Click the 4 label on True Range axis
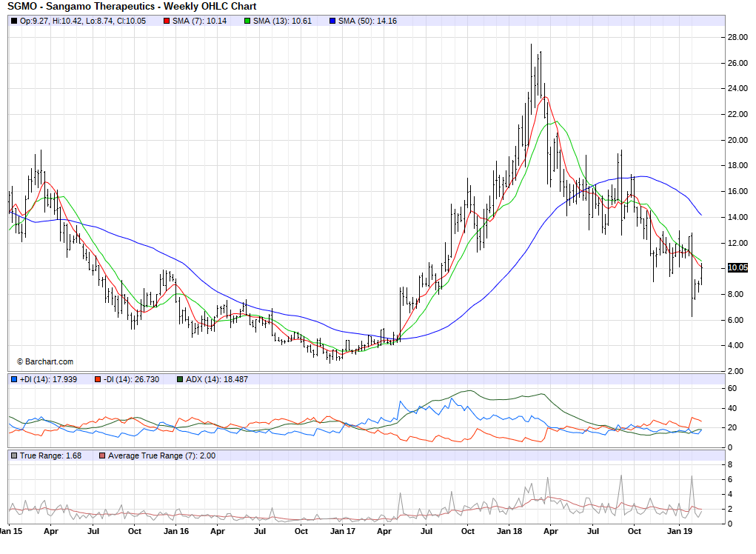The width and height of the screenshot is (756, 554). [x=730, y=494]
